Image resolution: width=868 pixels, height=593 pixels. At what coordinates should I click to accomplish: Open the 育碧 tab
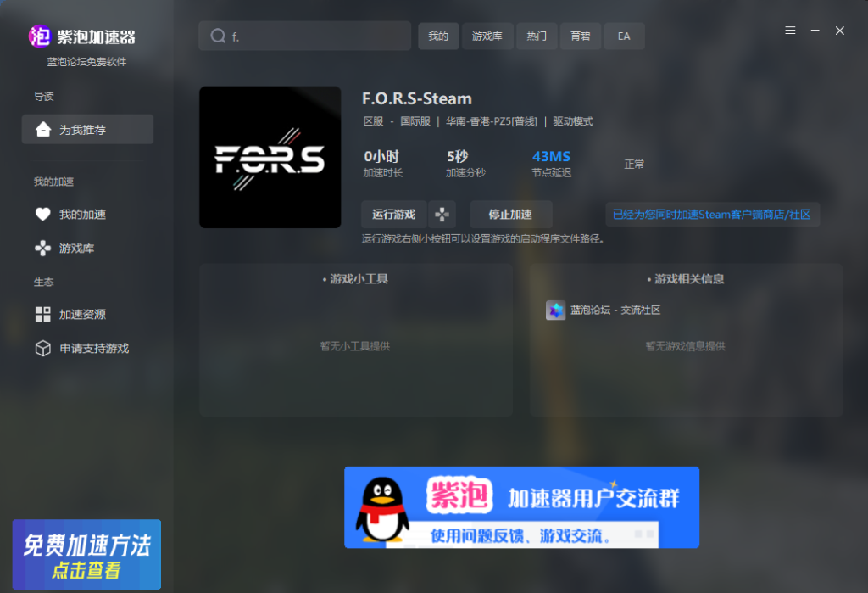pyautogui.click(x=580, y=36)
